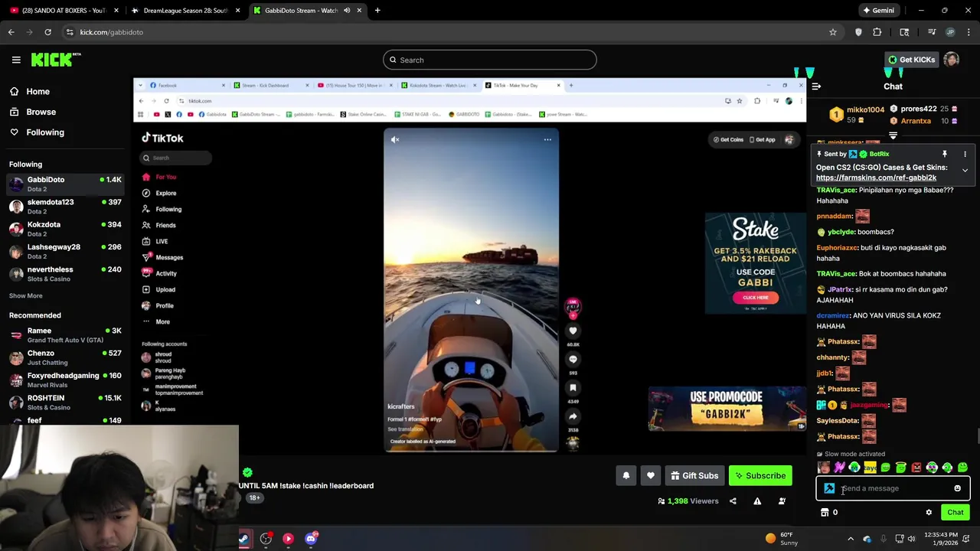This screenshot has height=551, width=980.
Task: Open the Chrome extensions puzzle icon
Action: pyautogui.click(x=877, y=32)
